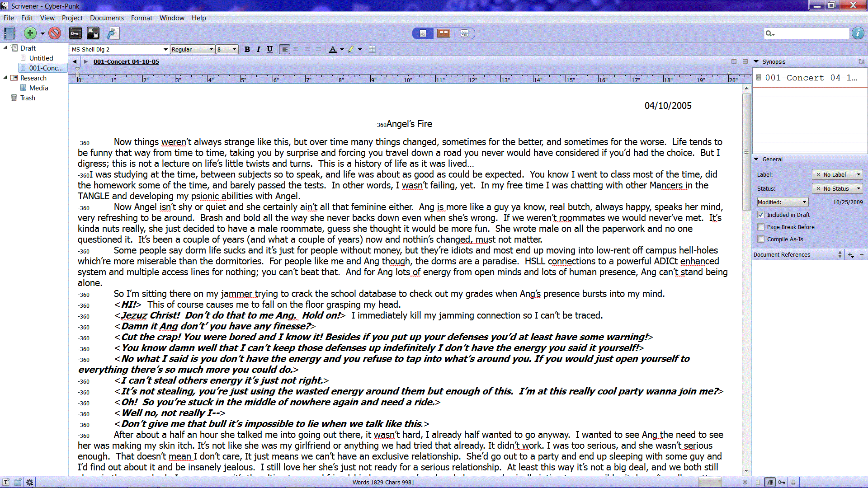
Task: Justify text alignment
Action: click(x=307, y=49)
